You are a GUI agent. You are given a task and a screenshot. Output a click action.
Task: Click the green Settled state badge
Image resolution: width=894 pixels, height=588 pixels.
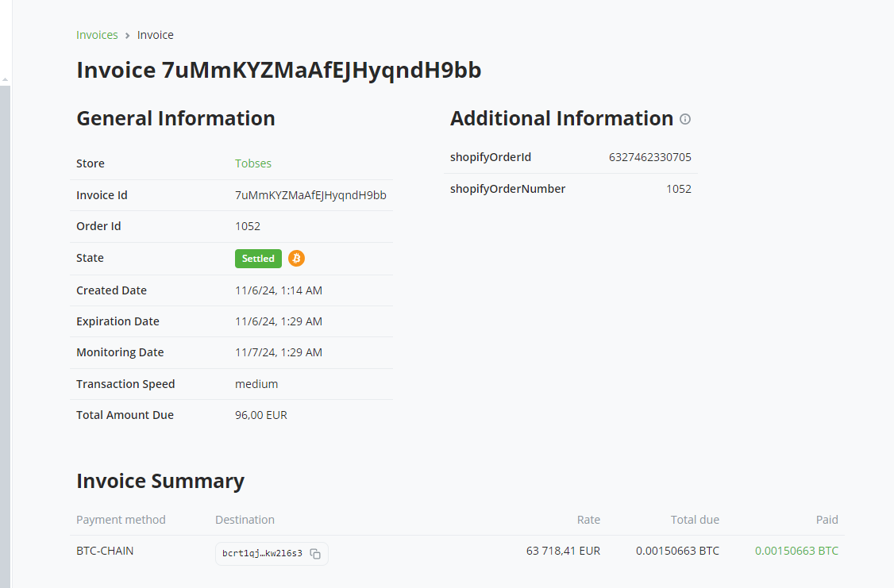(258, 258)
